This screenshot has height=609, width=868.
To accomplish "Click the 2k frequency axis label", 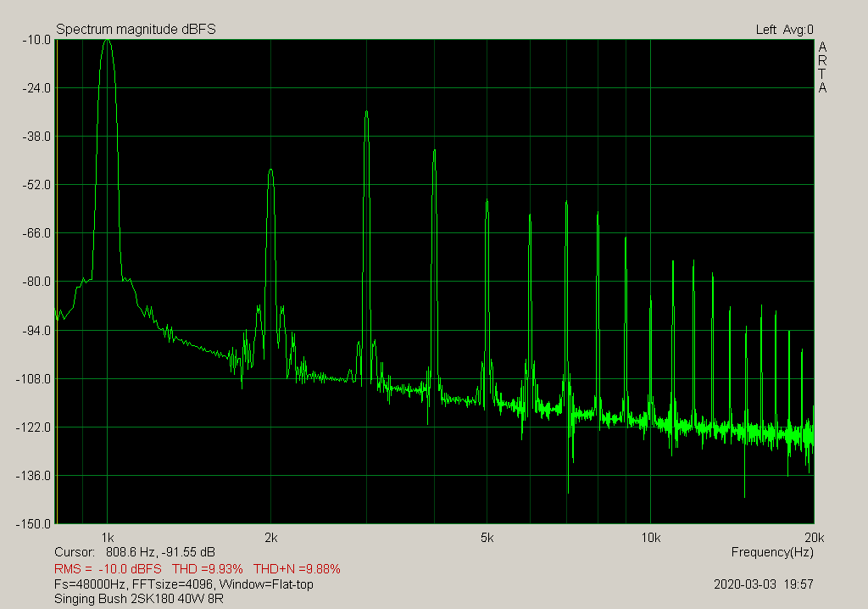I will [x=270, y=538].
